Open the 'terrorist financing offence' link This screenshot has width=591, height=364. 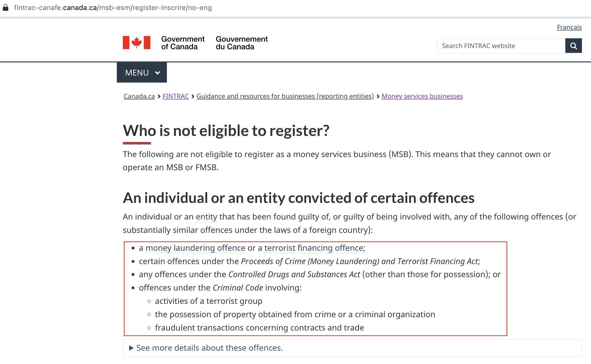pos(313,248)
